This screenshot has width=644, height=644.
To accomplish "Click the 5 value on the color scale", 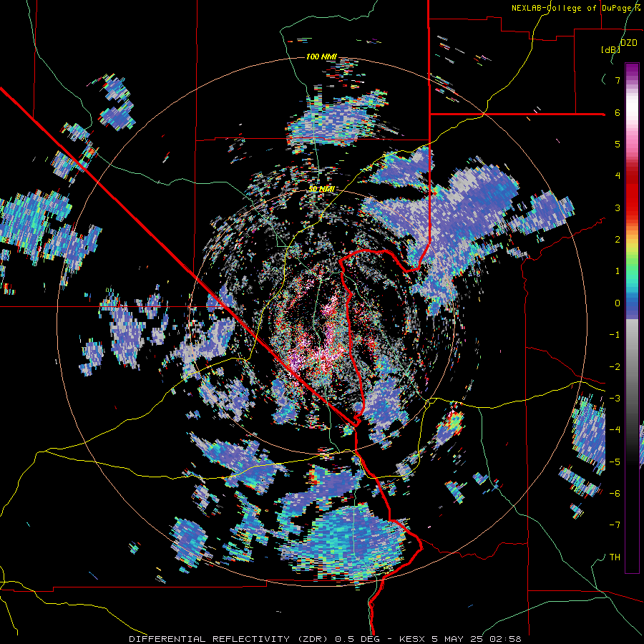I will point(618,144).
